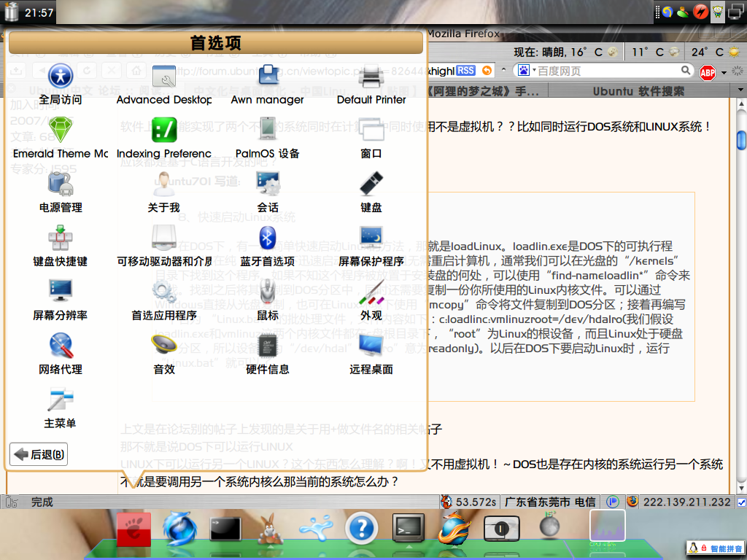Open 音效 sound preferences

[164, 354]
